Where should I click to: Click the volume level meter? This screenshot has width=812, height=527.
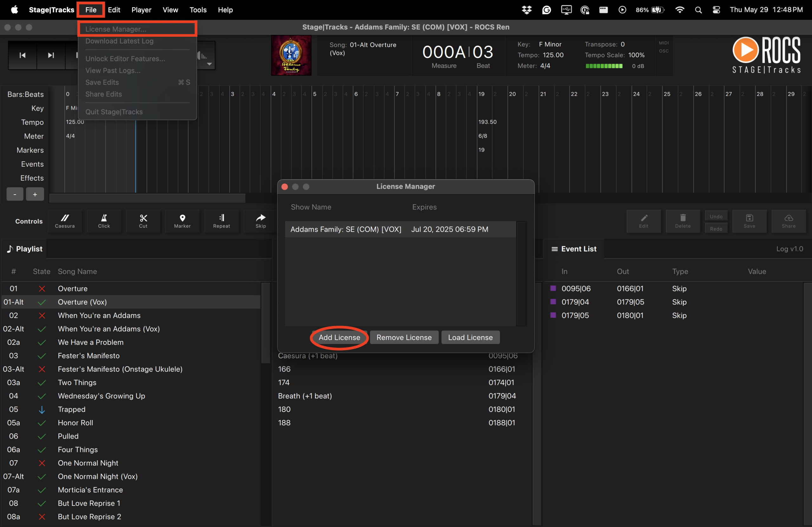(x=604, y=66)
